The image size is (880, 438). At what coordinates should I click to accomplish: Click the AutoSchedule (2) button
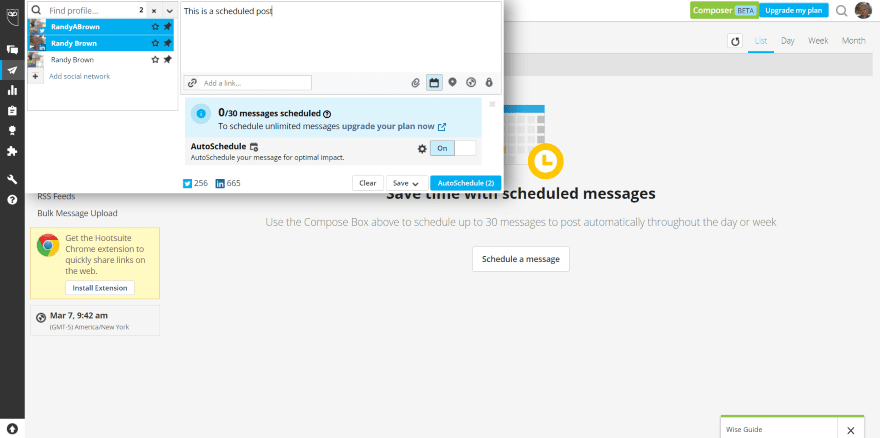(466, 183)
